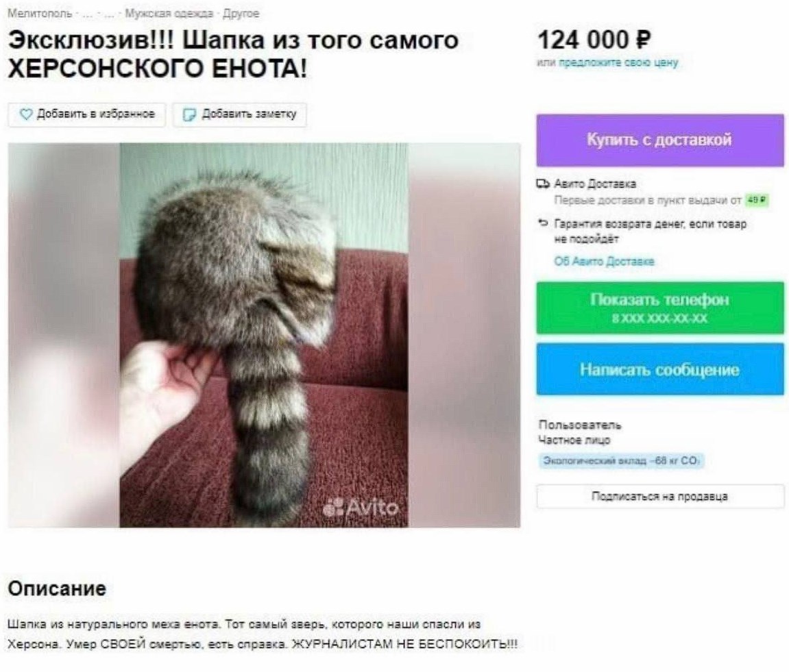Click the Добавить в избранное button
789x672 pixels.
tap(86, 114)
